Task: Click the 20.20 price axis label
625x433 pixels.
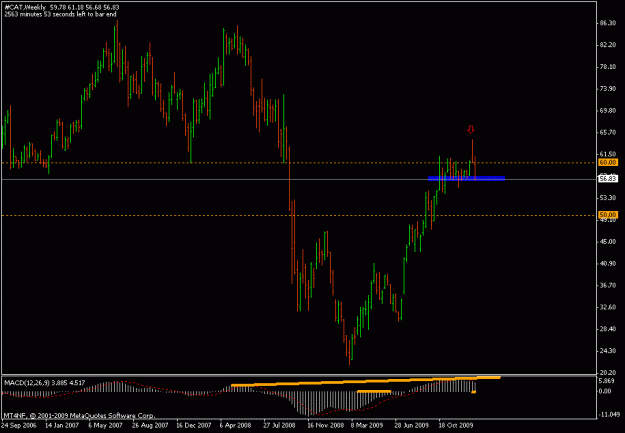Action: pos(608,372)
